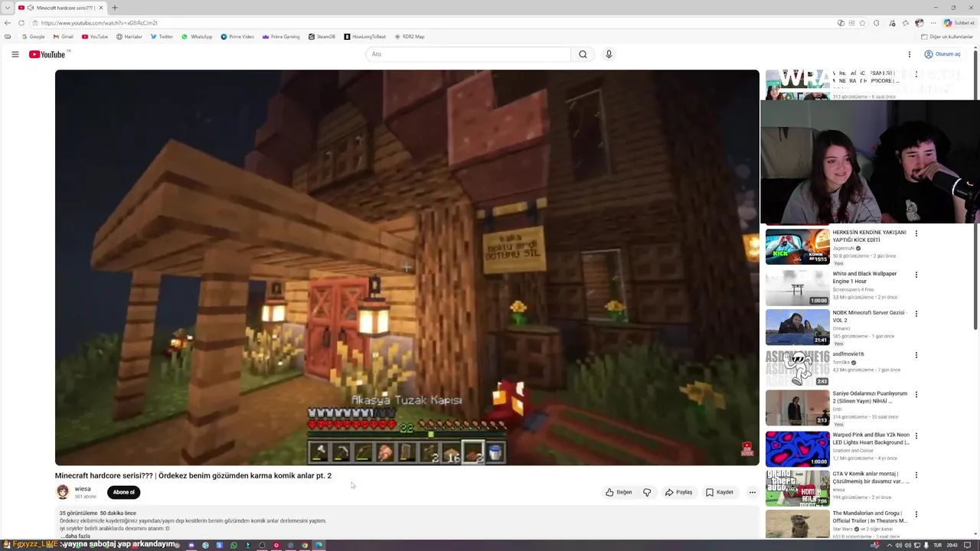Image resolution: width=980 pixels, height=551 pixels.
Task: Open Haritalar bookmark
Action: (129, 37)
